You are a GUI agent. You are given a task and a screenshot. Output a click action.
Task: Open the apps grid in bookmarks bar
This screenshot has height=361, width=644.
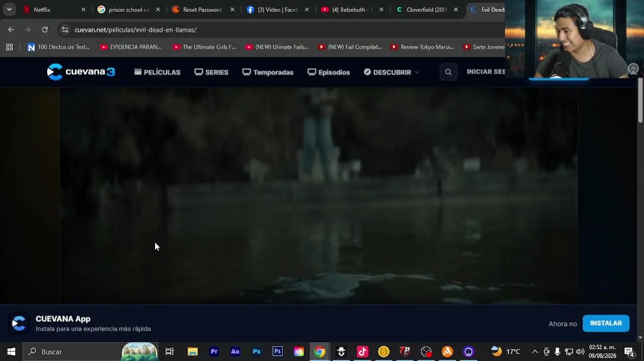9,47
